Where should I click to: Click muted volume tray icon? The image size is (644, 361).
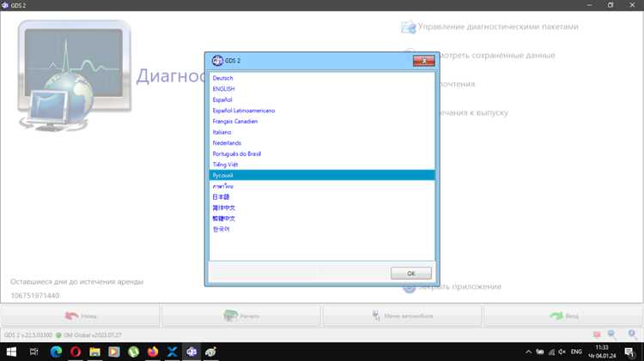562,352
